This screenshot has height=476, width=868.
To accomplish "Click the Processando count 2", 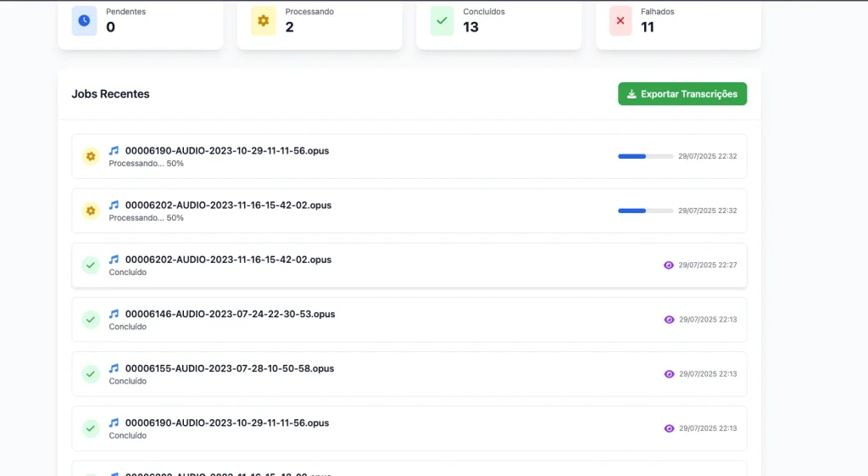I will 290,27.
